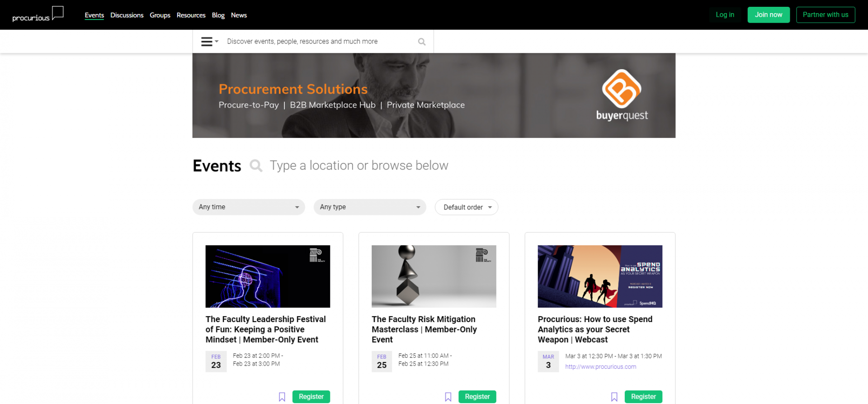Click the Mar 3 date badge
868x404 pixels.
tap(548, 361)
